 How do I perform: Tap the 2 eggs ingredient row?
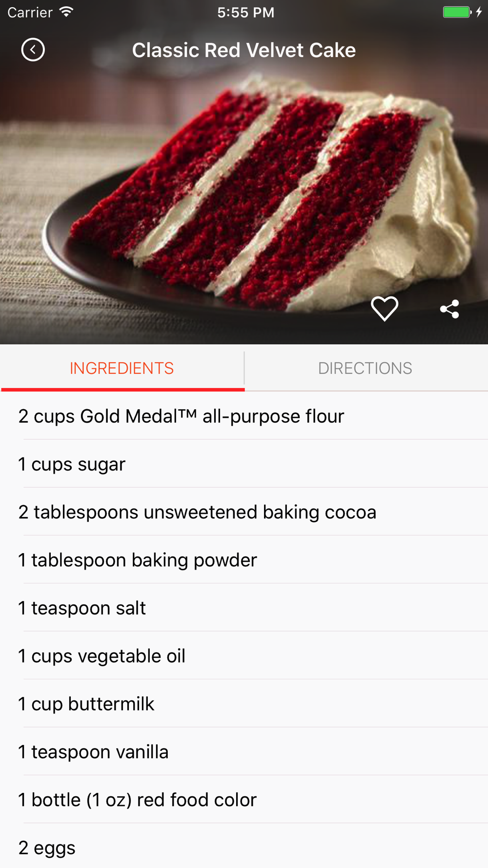click(244, 846)
